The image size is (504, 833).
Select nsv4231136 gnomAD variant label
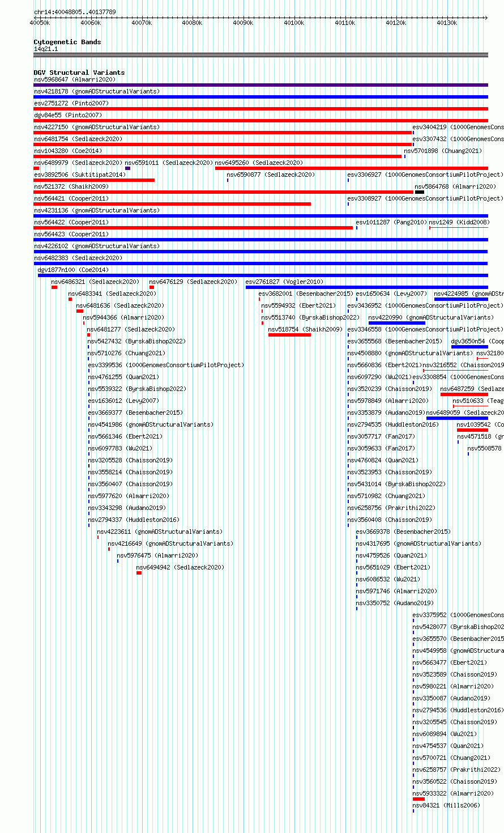pos(97,210)
